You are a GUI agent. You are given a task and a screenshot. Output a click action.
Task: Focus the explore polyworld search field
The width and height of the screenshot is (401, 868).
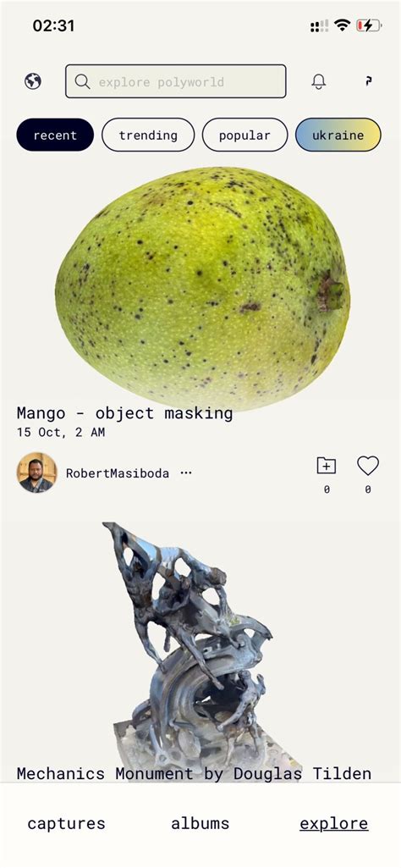pos(176,81)
